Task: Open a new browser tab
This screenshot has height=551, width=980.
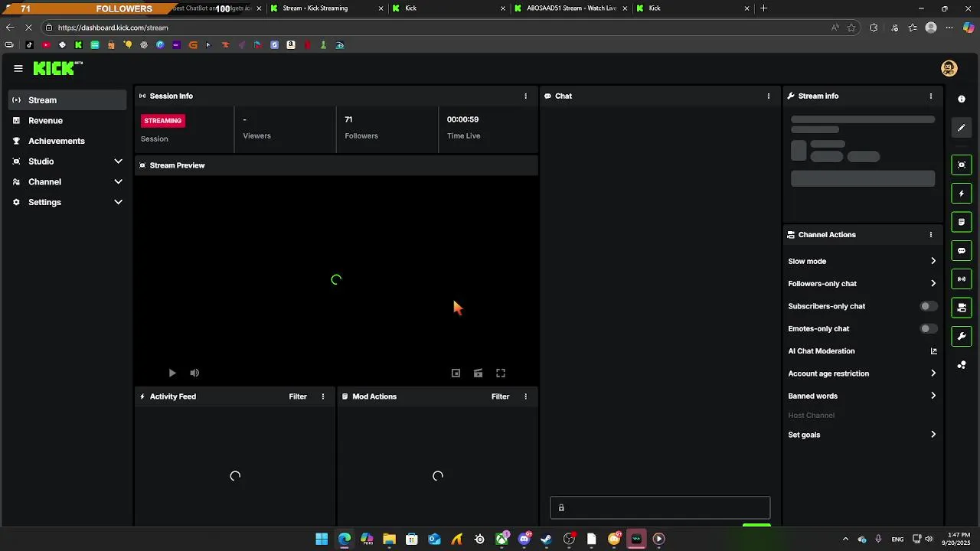Action: tap(763, 8)
